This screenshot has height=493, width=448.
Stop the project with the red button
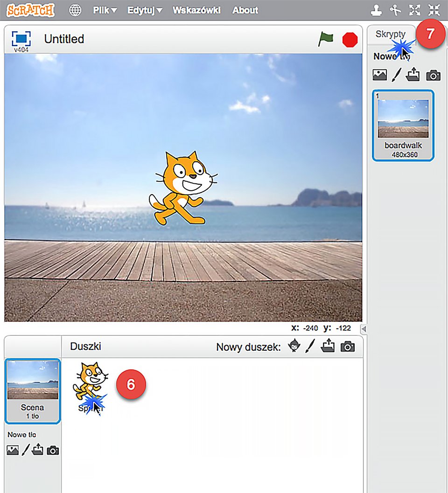[x=350, y=40]
